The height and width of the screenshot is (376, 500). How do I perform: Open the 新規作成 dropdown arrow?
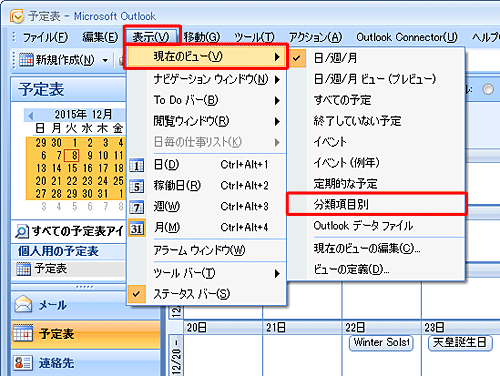[x=105, y=60]
